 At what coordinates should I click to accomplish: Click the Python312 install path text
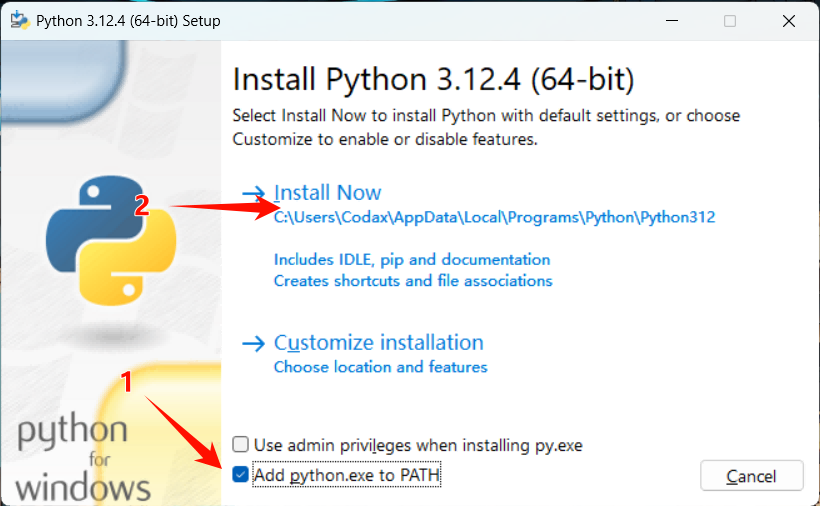tap(494, 217)
